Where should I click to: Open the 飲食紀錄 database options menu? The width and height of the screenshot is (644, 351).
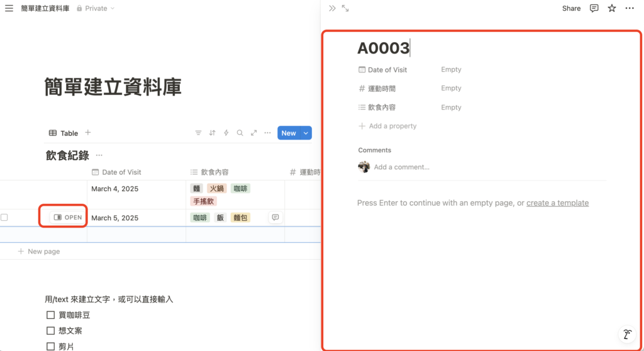(x=99, y=155)
